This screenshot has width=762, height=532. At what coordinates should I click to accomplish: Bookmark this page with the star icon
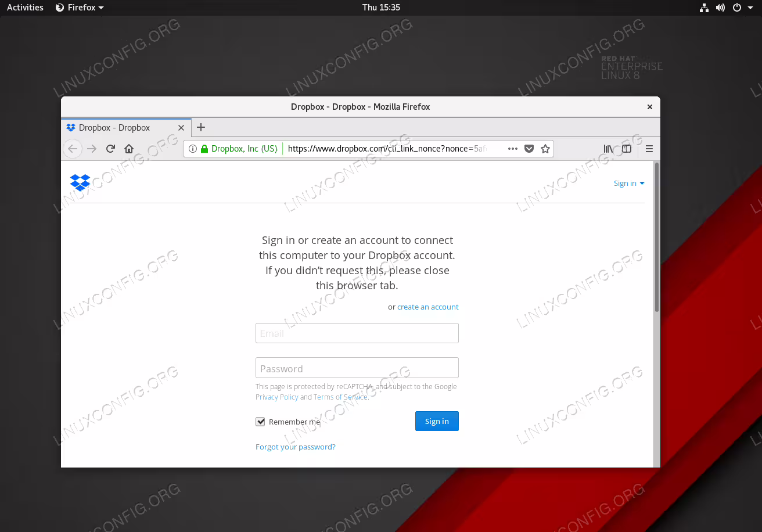(545, 149)
